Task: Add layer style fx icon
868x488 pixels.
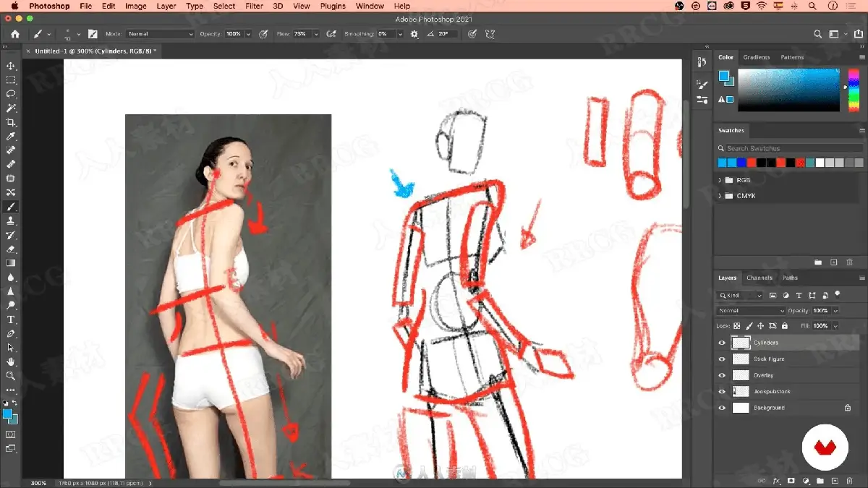Action: [777, 480]
